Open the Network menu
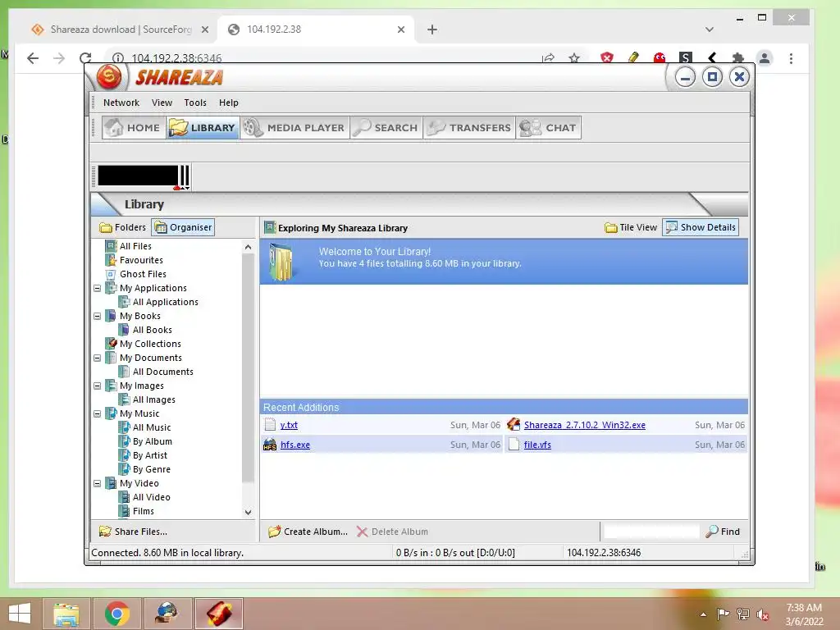 121,103
